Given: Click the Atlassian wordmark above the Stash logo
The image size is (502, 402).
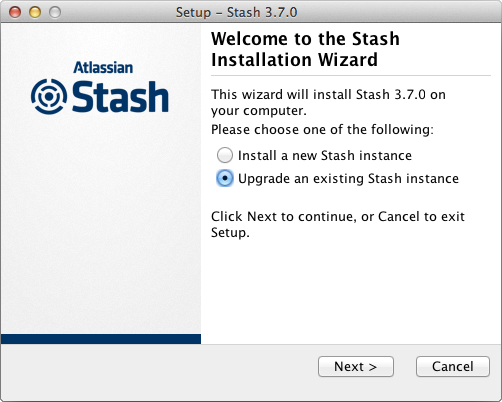Looking at the screenshot, I should [103, 67].
